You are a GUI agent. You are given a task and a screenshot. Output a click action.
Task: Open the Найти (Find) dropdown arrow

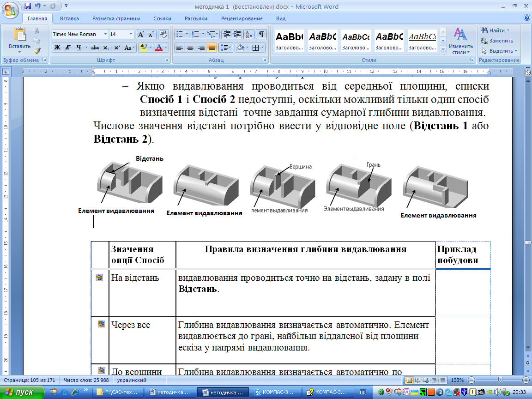508,30
